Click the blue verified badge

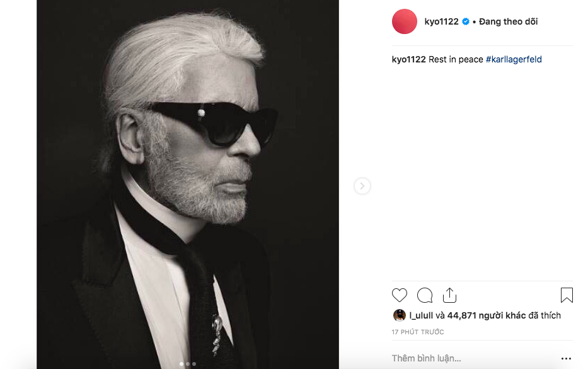tap(466, 21)
